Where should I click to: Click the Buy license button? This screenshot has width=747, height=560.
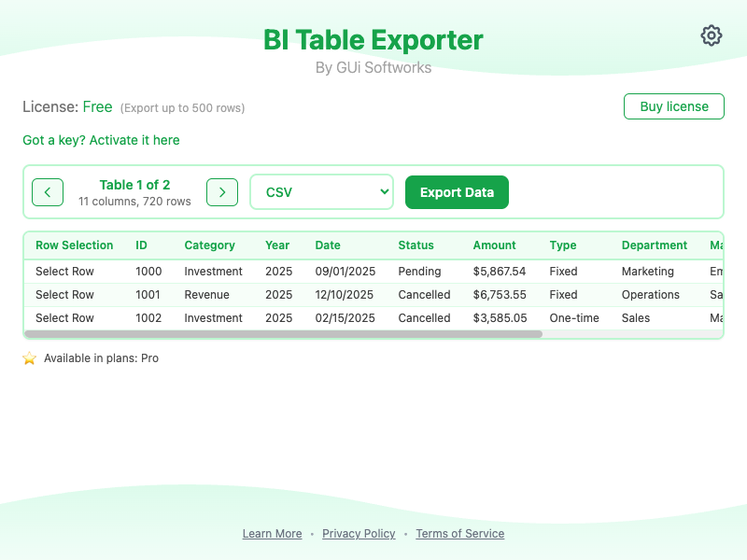[673, 106]
